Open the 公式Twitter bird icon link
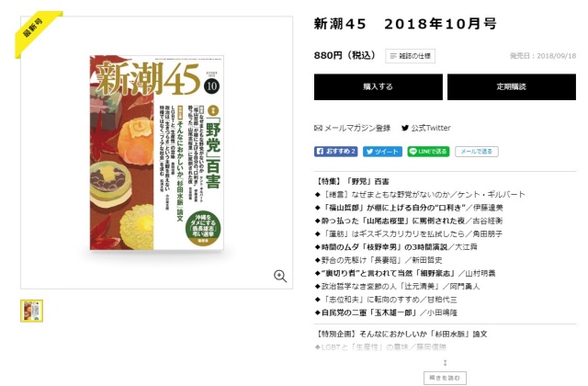 [405, 128]
